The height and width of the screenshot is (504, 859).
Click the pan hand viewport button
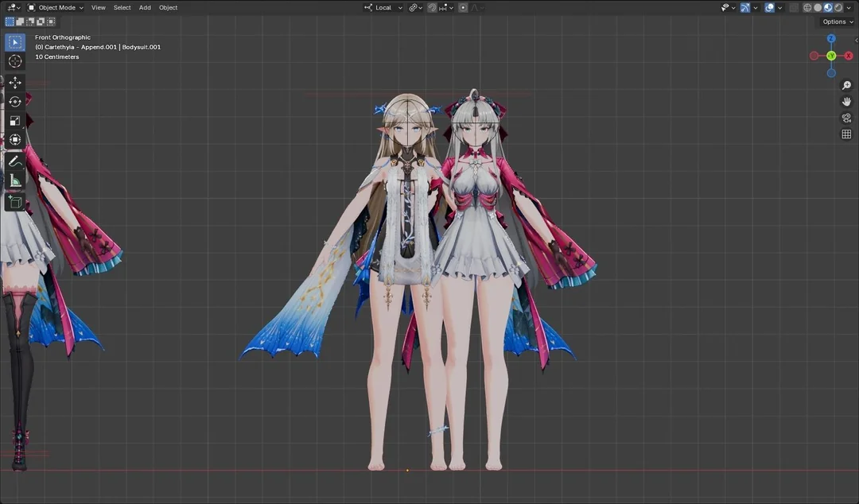846,102
